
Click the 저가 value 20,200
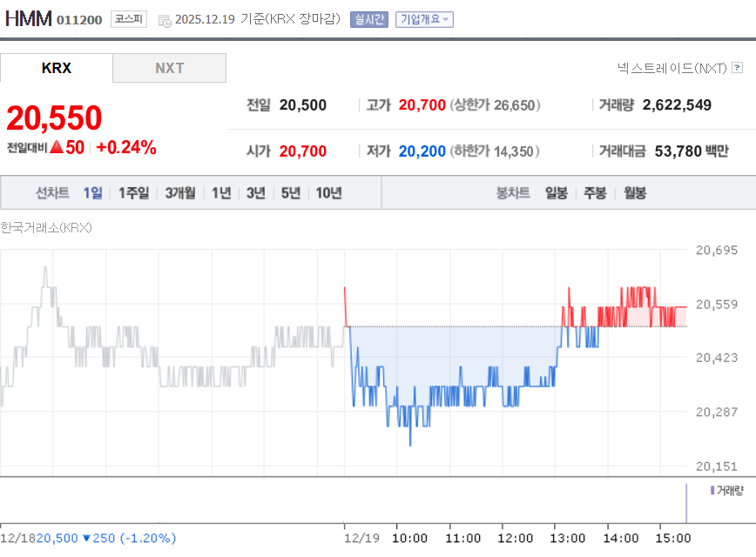pos(422,151)
